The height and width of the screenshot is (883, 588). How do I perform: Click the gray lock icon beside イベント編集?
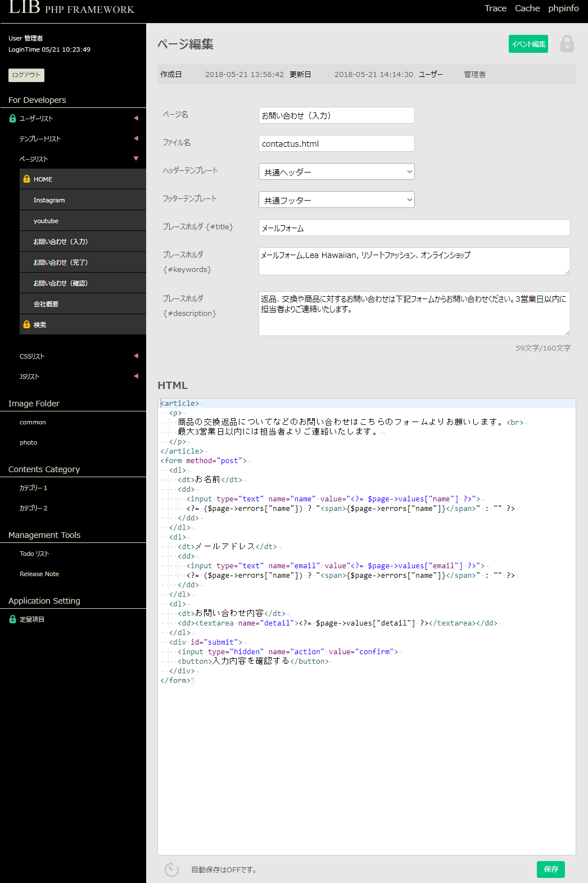tap(567, 44)
